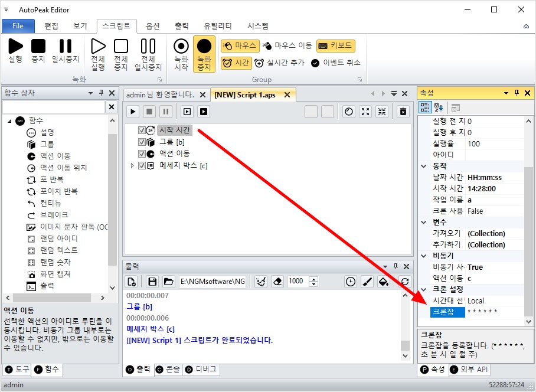Select 설명 in the function tree

pyautogui.click(x=47, y=133)
